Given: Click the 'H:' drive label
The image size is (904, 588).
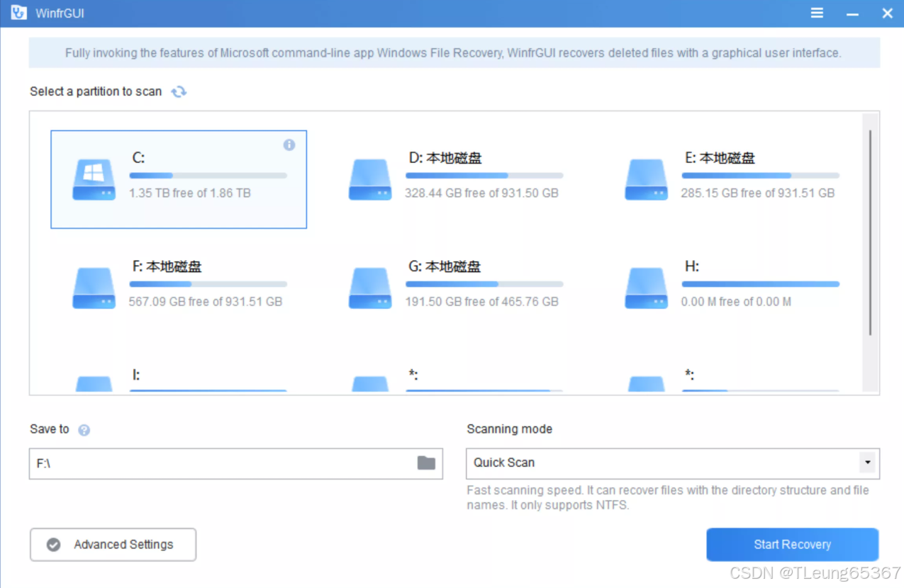Looking at the screenshot, I should [692, 266].
